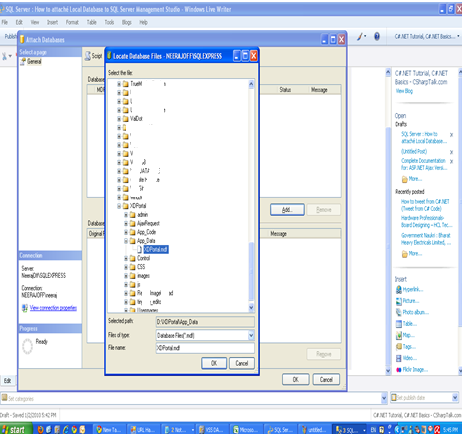
Task: Click the Video insert icon
Action: (x=399, y=358)
